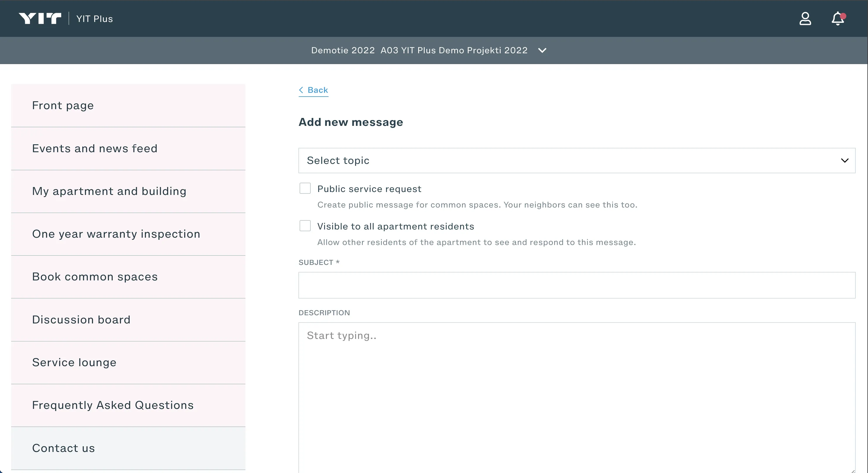Focus the Description text area
The height and width of the screenshot is (473, 868).
coord(577,397)
